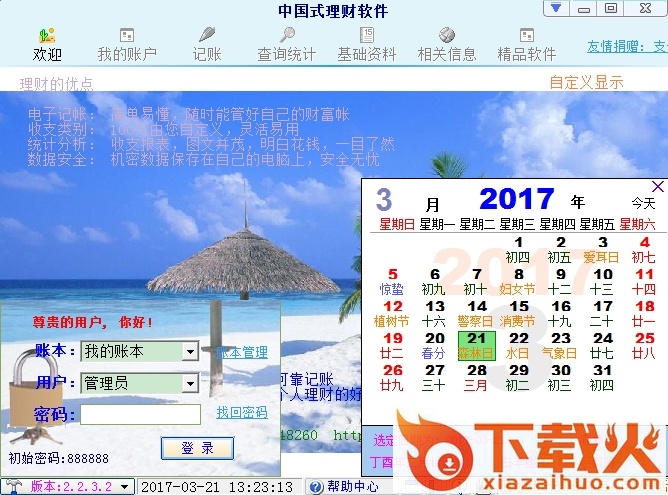Click the 登录 login button
Viewport: 668px width, 495px height.
tap(197, 448)
